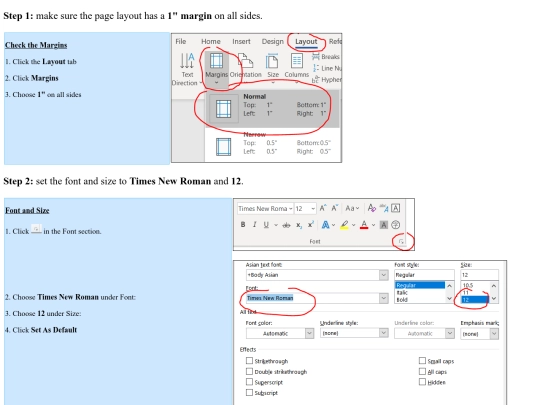Click the Character Shading icon
The width and height of the screenshot is (540, 405).
(x=383, y=225)
